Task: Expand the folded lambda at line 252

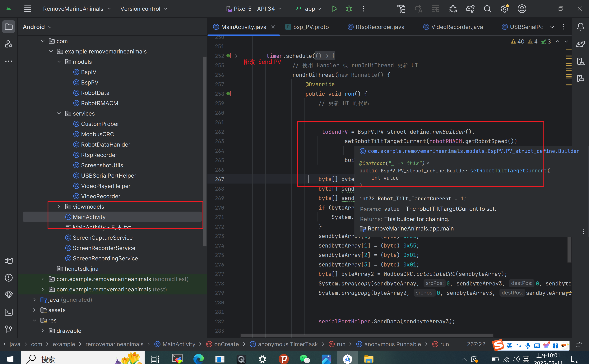Action: point(236,56)
